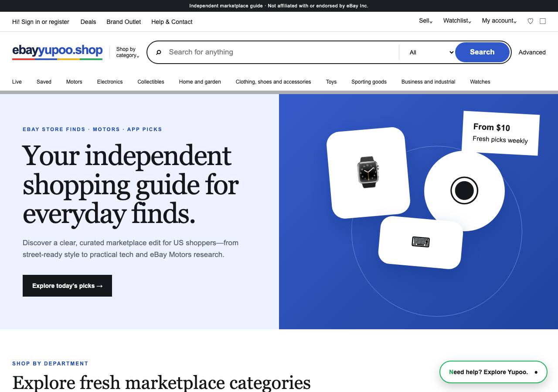Image resolution: width=558 pixels, height=392 pixels.
Task: Browse the Watches category
Action: (x=480, y=82)
